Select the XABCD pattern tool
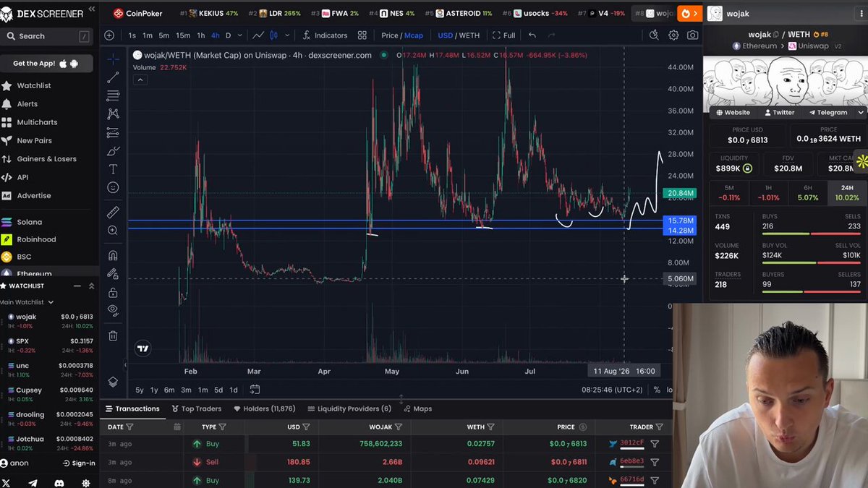Viewport: 868px width, 488px height. pos(113,114)
